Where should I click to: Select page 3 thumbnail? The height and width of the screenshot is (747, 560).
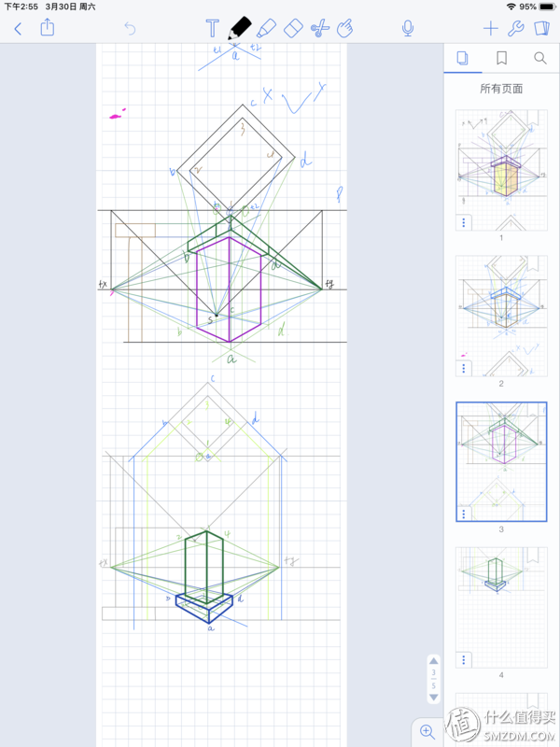coord(501,461)
